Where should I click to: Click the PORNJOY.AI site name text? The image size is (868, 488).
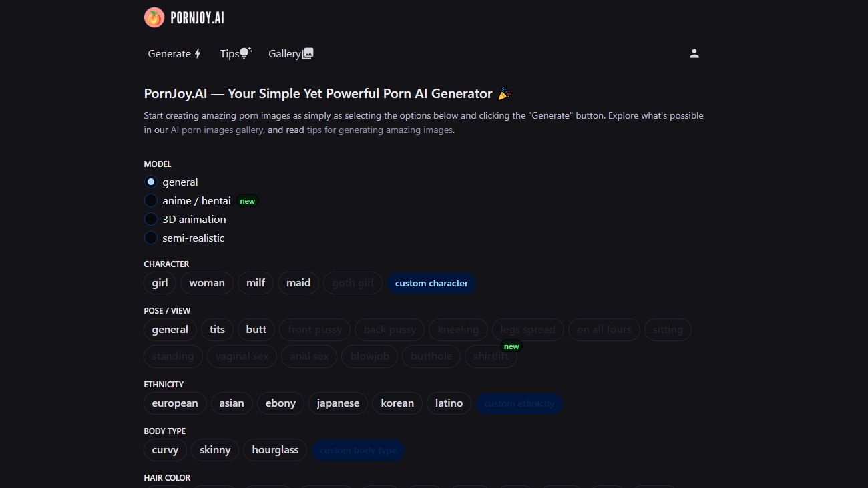tap(197, 18)
